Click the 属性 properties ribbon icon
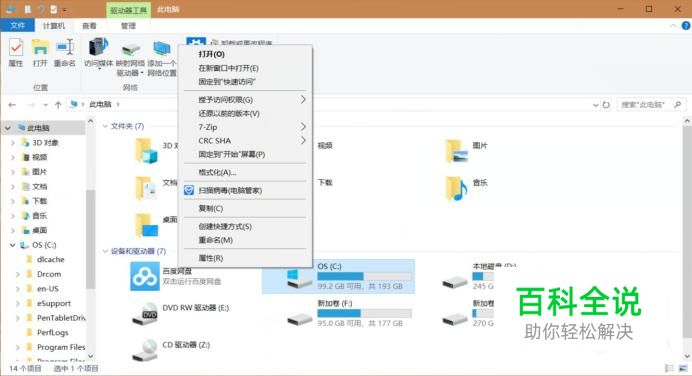The height and width of the screenshot is (376, 692). (x=16, y=47)
